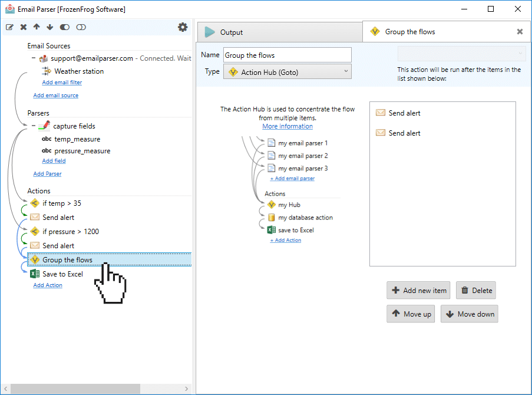Click the Weather station filter icon
Image resolution: width=532 pixels, height=395 pixels.
tap(46, 71)
